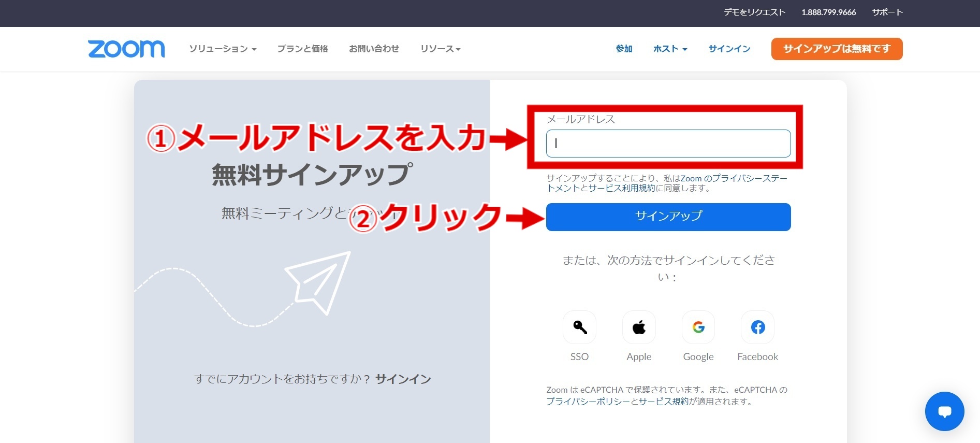The height and width of the screenshot is (443, 980).
Task: Click the Google label text
Action: coord(698,357)
